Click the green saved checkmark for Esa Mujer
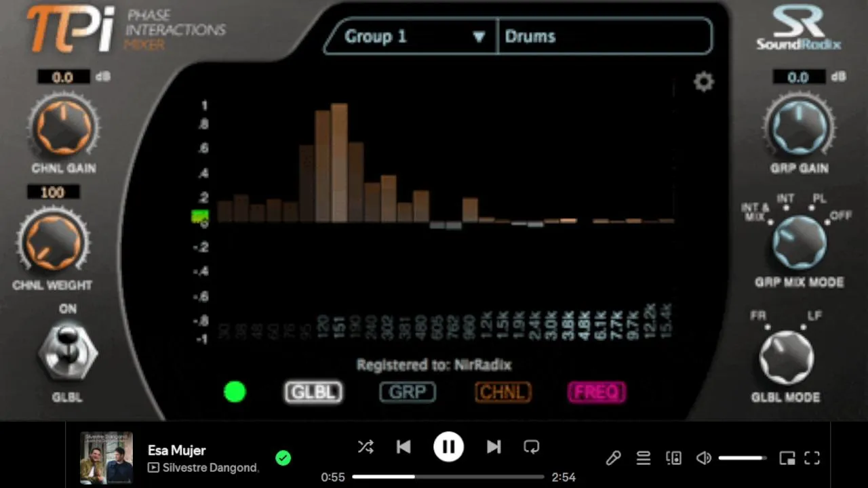 [283, 458]
